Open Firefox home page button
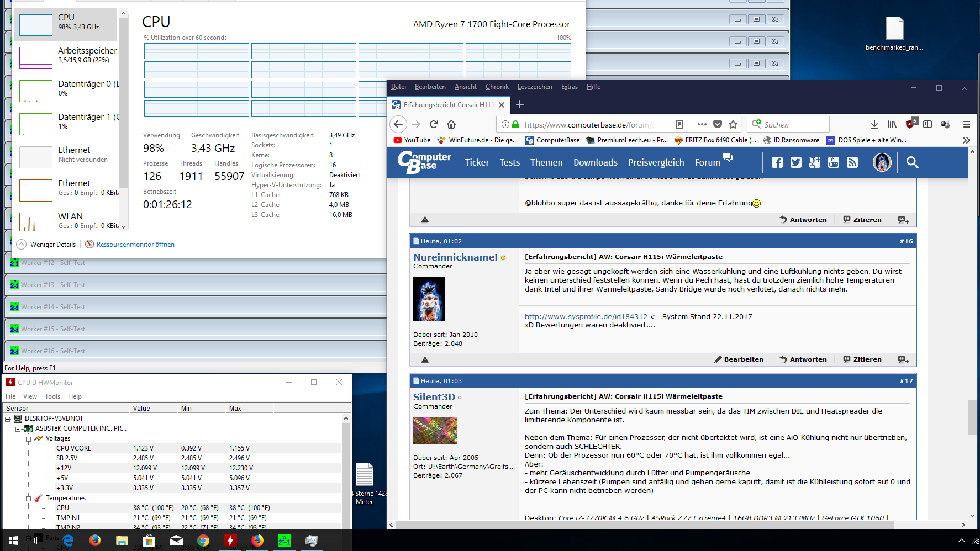The height and width of the screenshot is (551, 980). [x=451, y=124]
